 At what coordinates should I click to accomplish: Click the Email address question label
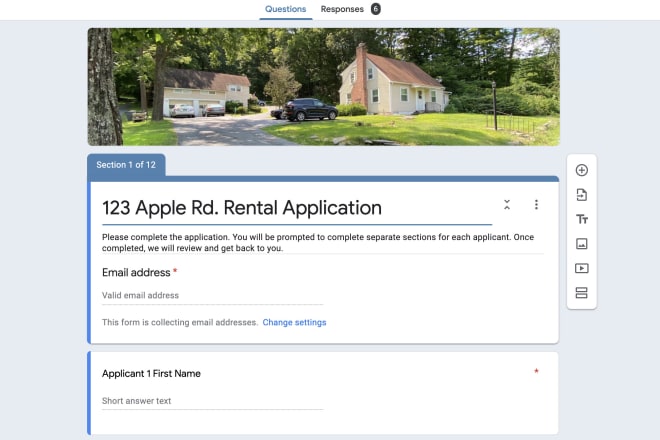(x=136, y=273)
